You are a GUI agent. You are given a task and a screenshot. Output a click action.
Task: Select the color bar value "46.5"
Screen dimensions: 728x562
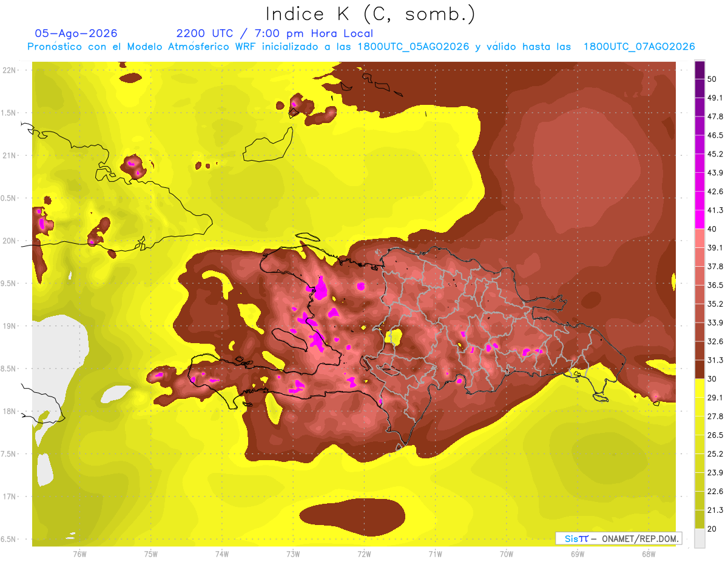tap(715, 135)
